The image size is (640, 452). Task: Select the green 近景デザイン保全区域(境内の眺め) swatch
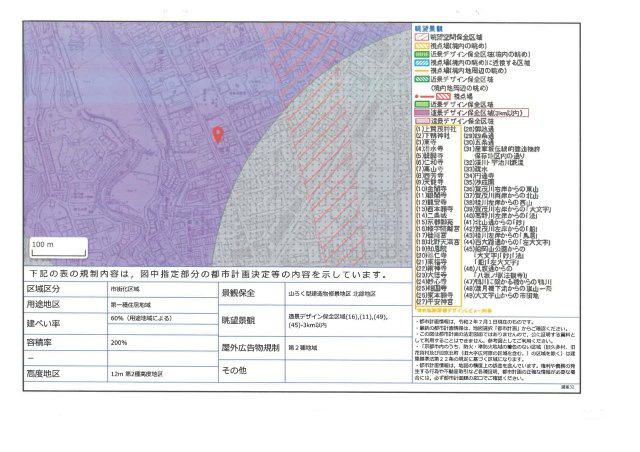(x=422, y=54)
